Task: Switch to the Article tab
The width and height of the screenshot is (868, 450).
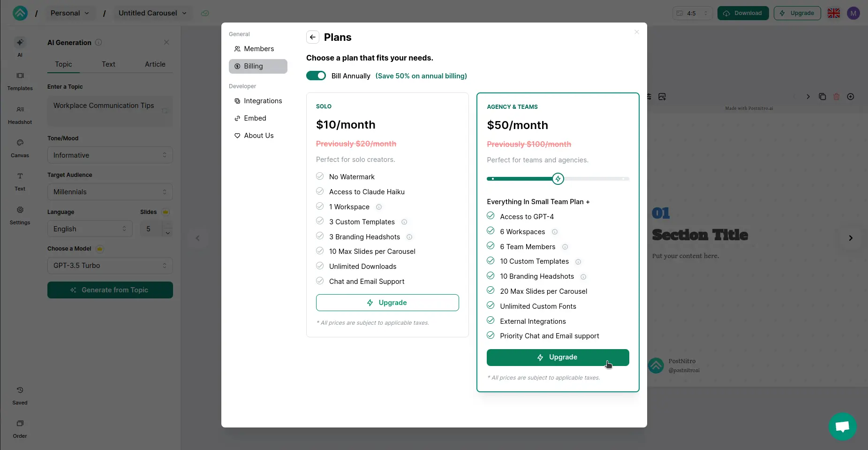Action: (155, 64)
